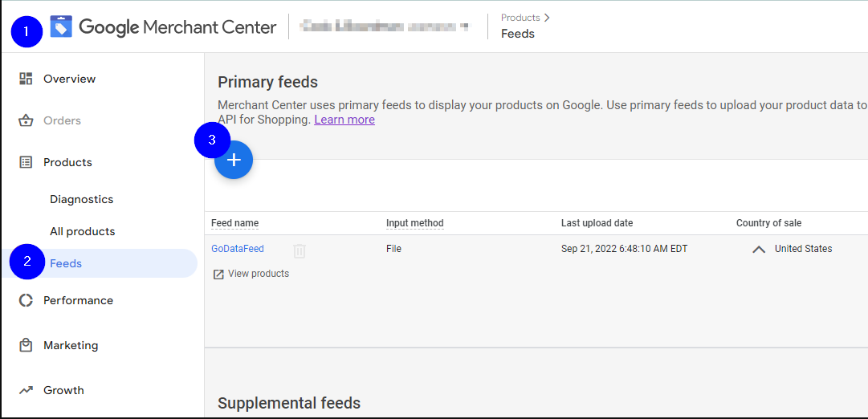Click the Products breadcrumb at top
868x419 pixels.
520,18
